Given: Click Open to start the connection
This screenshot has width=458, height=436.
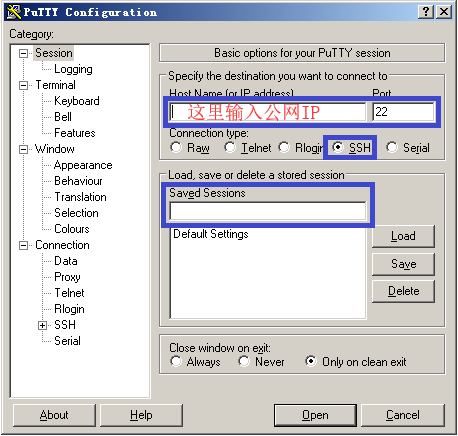Looking at the screenshot, I should coord(315,415).
